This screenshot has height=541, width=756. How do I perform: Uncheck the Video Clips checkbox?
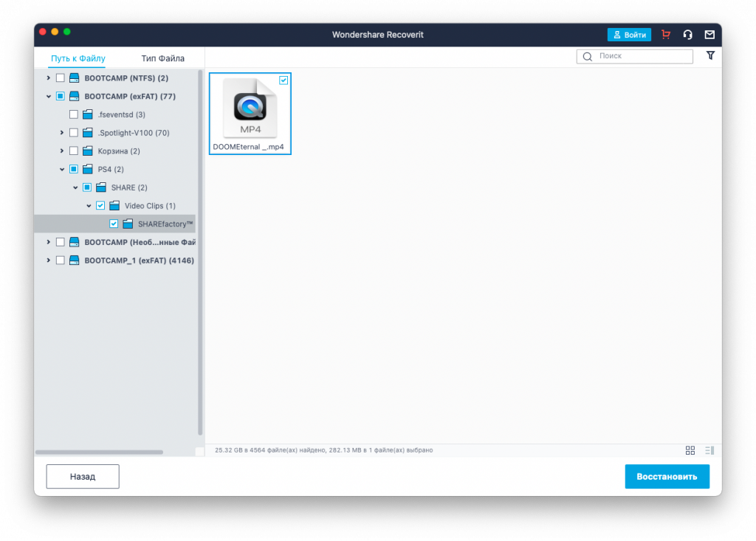100,205
